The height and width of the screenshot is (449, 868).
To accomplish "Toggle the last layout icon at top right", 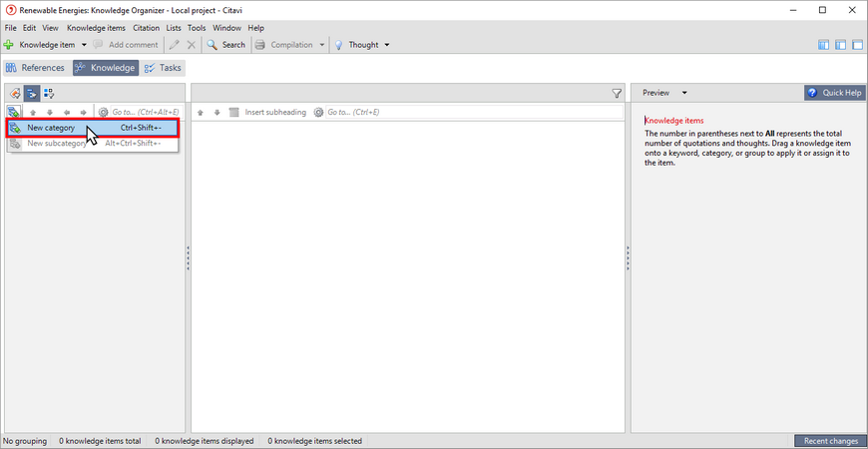I will coord(857,45).
